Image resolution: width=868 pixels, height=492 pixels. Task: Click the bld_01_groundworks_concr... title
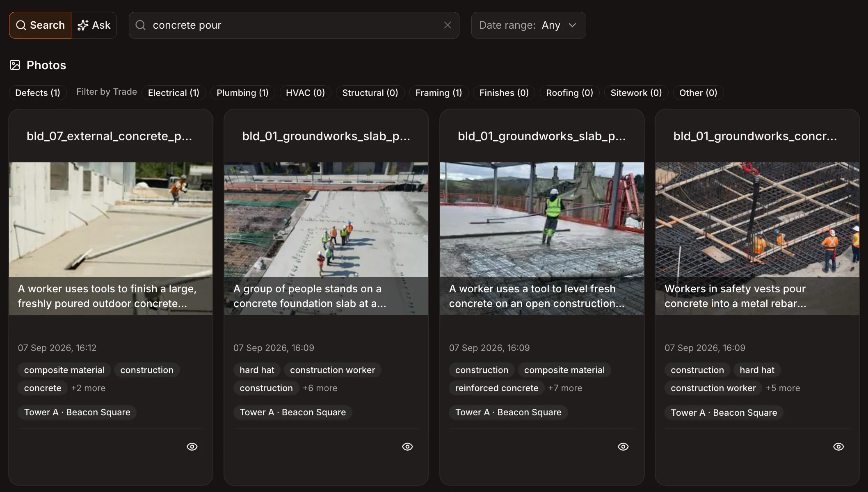[755, 136]
